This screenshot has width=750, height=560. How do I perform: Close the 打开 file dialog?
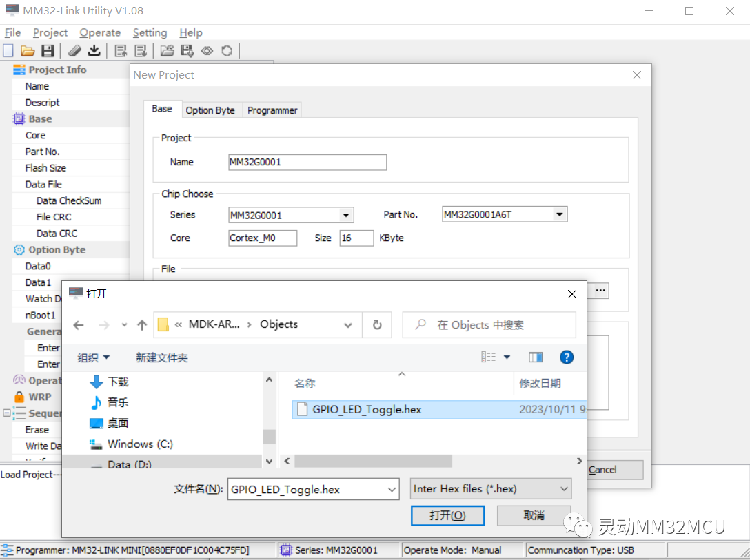571,294
